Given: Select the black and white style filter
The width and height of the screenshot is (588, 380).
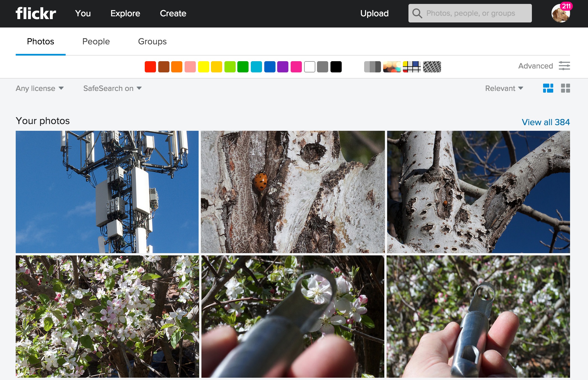Looking at the screenshot, I should (x=372, y=67).
